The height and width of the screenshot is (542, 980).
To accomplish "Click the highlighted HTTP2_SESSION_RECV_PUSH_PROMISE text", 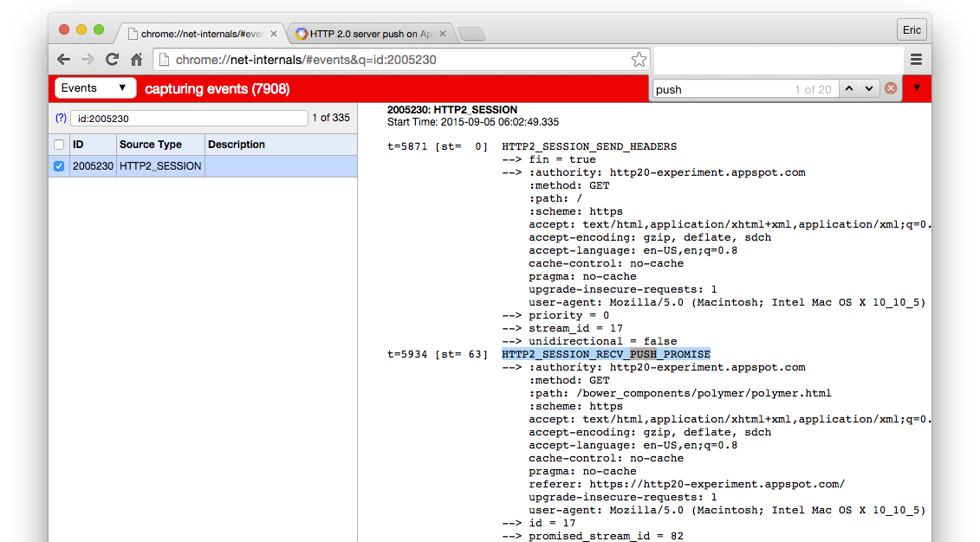I will tap(607, 354).
